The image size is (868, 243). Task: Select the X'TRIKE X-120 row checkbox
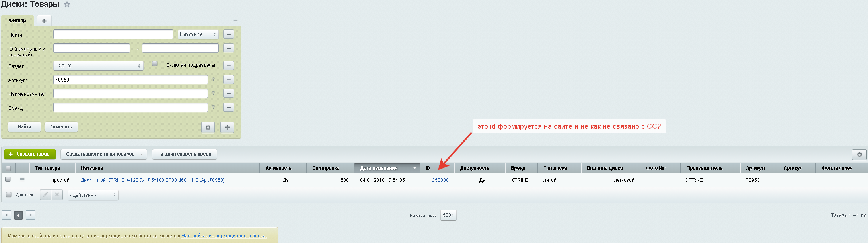[x=8, y=179]
